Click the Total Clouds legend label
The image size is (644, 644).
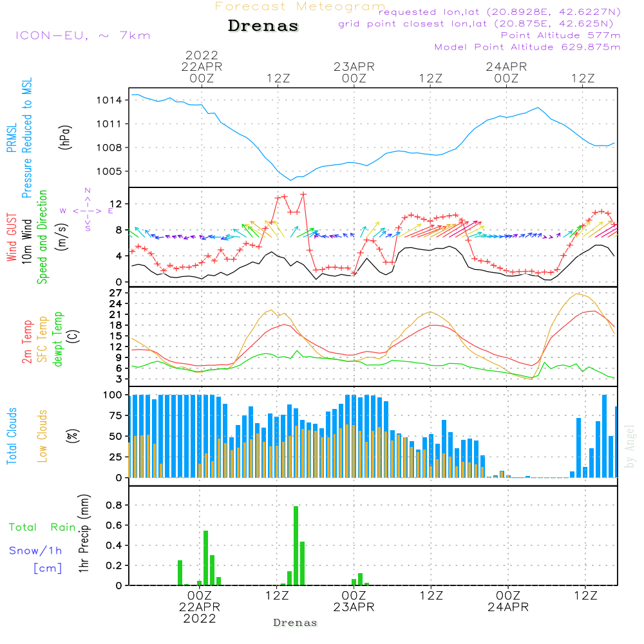tap(12, 436)
